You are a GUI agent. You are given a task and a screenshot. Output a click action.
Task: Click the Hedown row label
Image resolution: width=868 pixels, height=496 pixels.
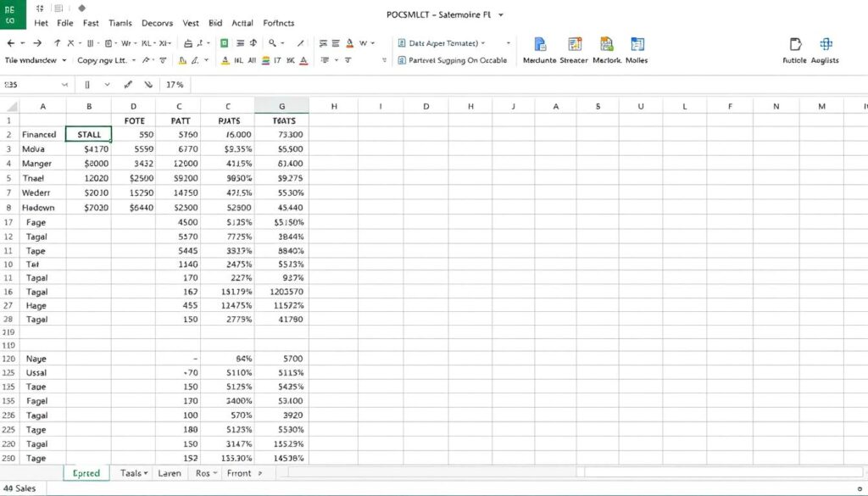point(42,208)
